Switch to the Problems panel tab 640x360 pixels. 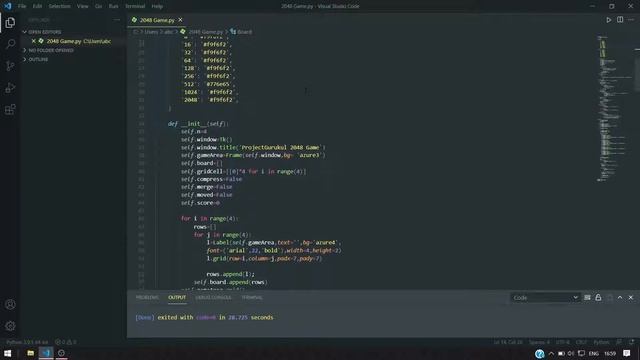tap(147, 298)
